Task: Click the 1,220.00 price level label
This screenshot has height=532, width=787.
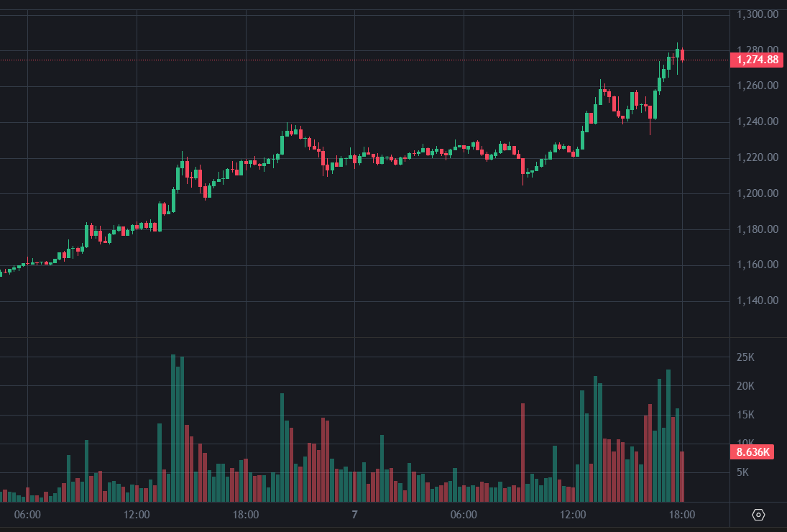Action: tap(758, 157)
